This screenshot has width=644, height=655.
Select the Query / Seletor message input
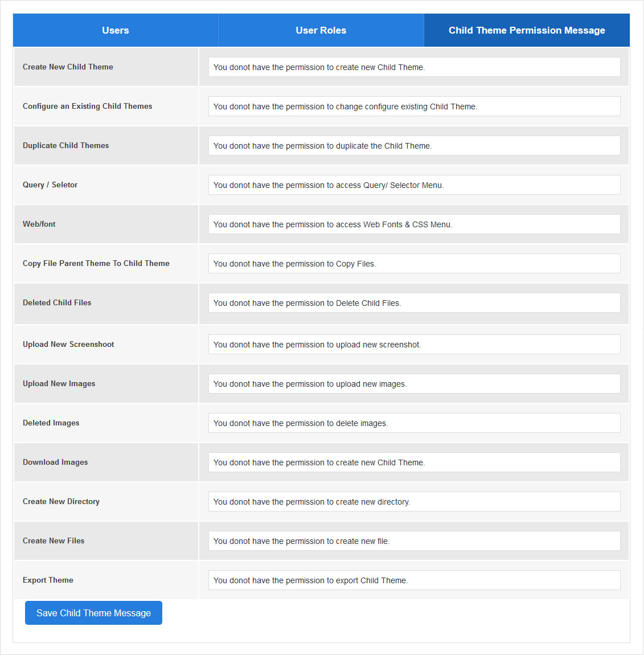[414, 185]
